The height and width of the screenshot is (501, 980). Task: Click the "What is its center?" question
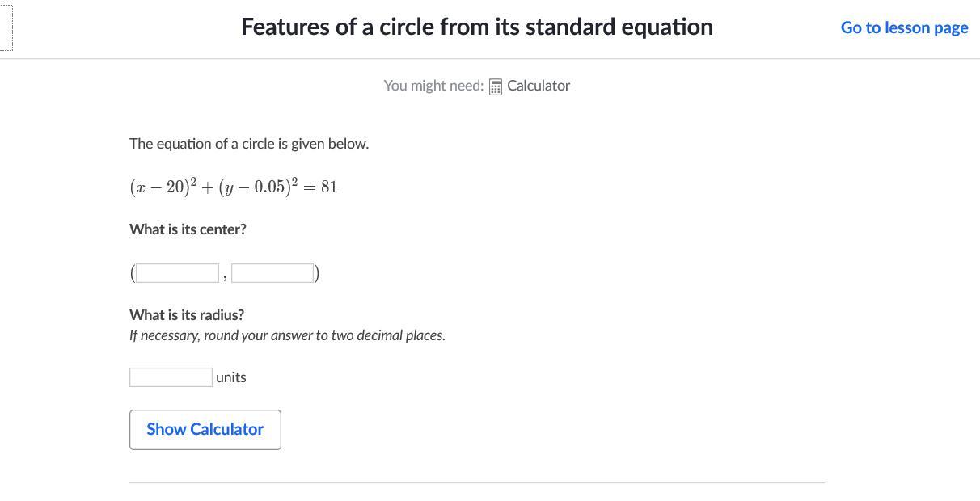pos(188,229)
